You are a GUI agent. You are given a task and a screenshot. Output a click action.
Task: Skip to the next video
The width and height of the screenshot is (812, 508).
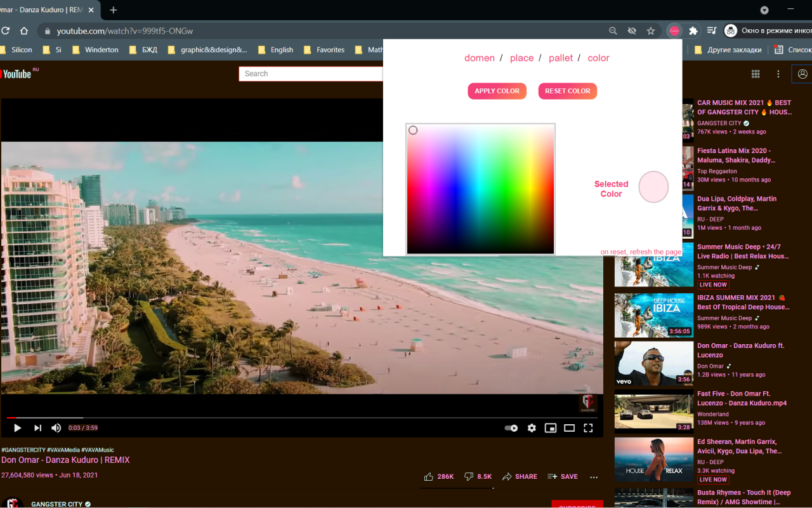37,428
